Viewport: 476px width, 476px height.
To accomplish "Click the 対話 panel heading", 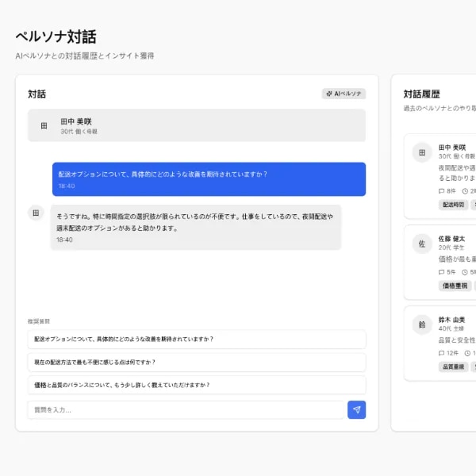I will pyautogui.click(x=36, y=94).
